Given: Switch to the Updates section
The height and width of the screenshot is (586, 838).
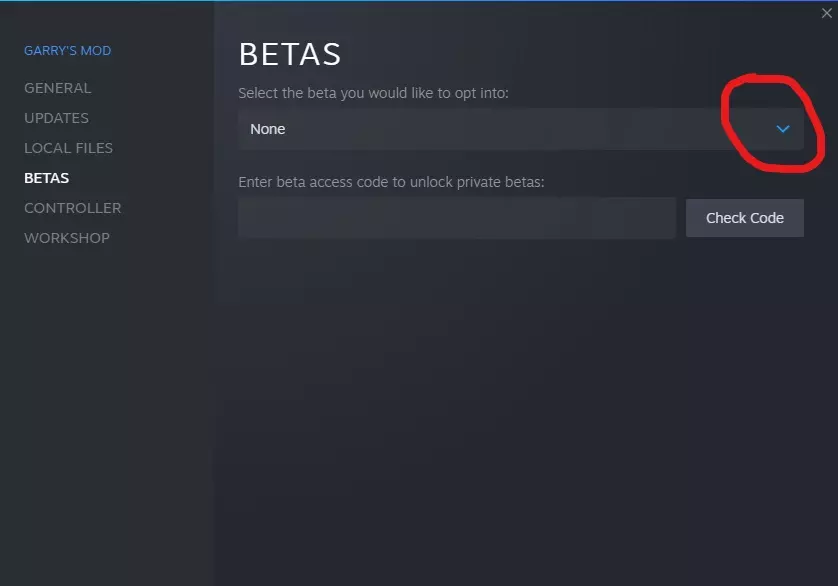Looking at the screenshot, I should (x=56, y=118).
